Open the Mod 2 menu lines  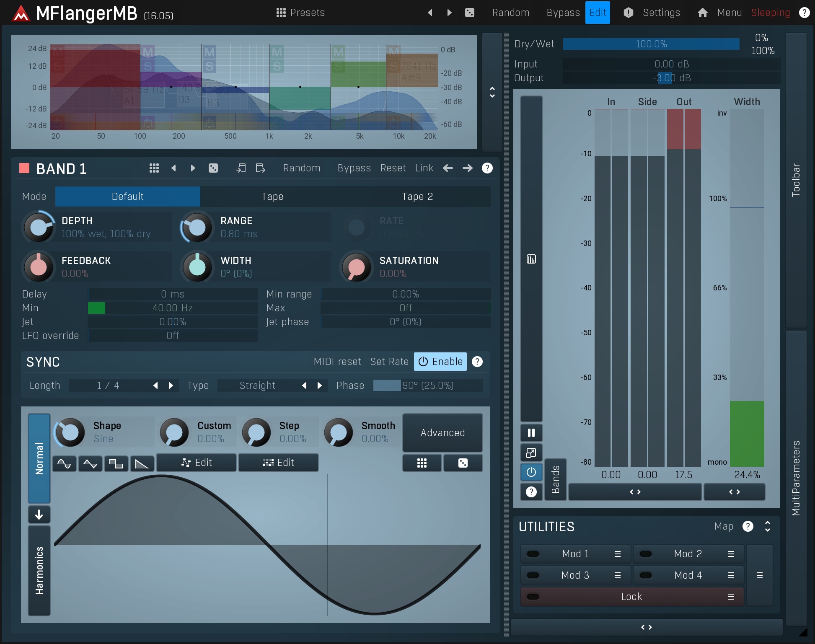[731, 554]
